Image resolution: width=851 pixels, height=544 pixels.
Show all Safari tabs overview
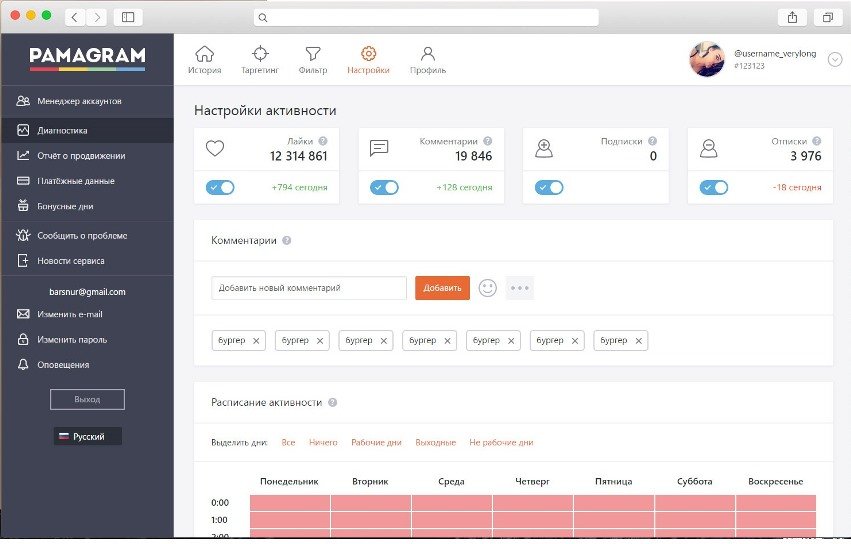828,17
